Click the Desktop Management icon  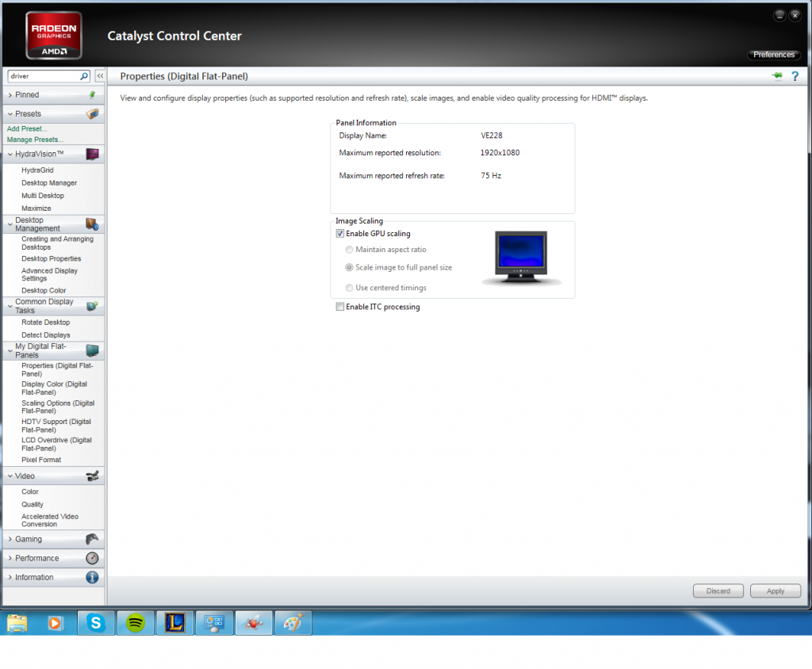(92, 224)
